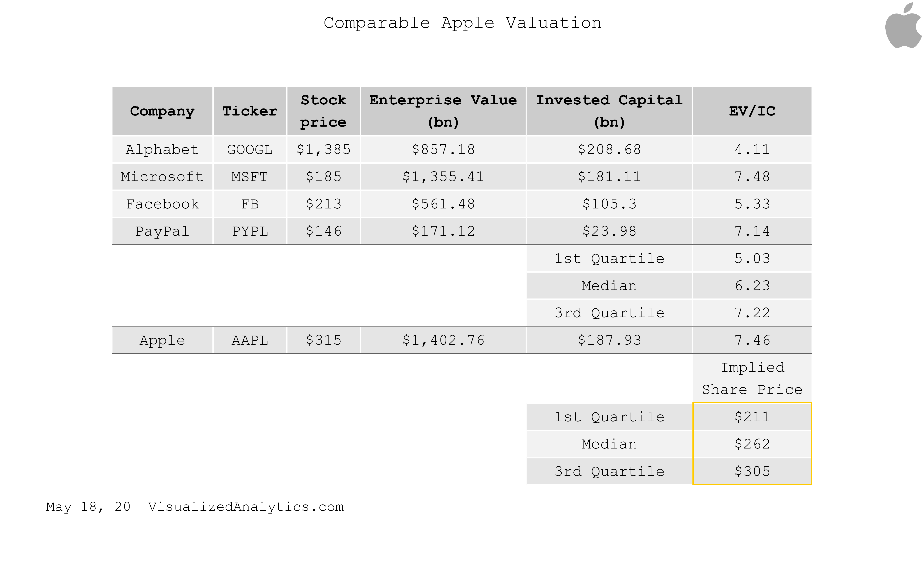
Task: Select Facebook's $213 stock price cell
Action: [323, 204]
